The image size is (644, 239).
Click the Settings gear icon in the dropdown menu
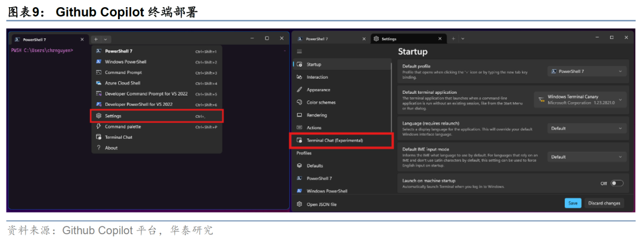tap(99, 116)
